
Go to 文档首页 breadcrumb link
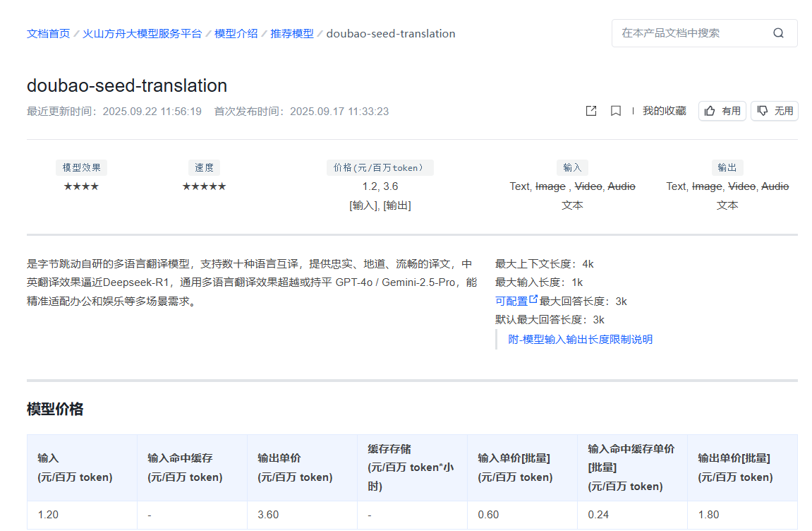[47, 33]
